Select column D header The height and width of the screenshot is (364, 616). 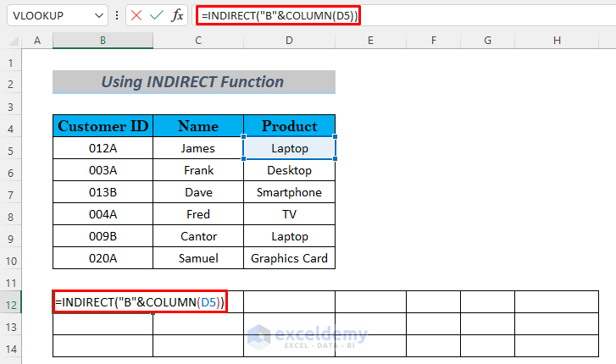289,41
